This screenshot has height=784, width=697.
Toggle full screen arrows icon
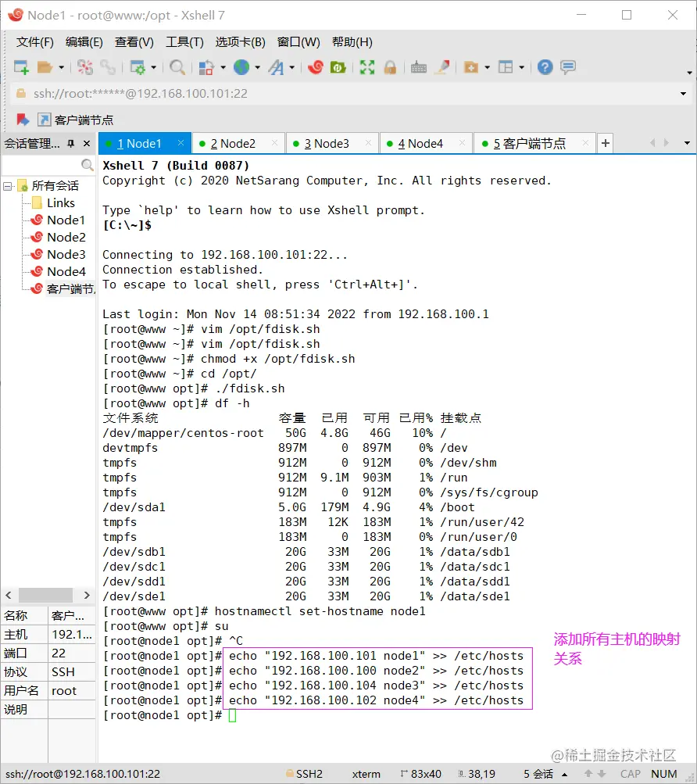pyautogui.click(x=367, y=67)
